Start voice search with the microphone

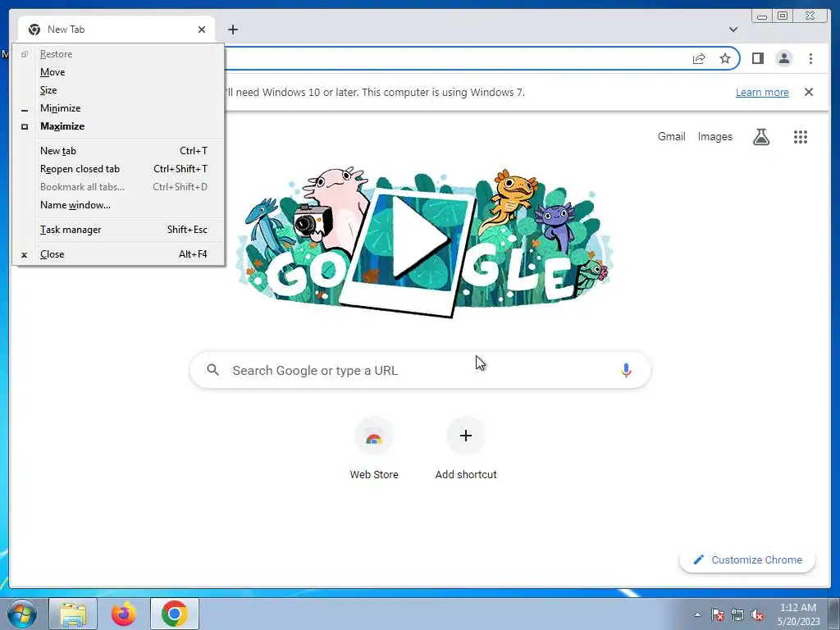coord(626,370)
